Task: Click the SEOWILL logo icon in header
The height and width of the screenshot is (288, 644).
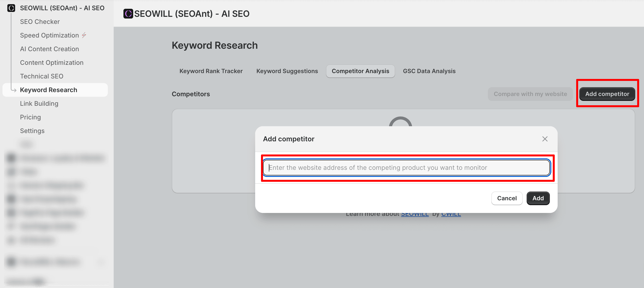Action: click(128, 14)
